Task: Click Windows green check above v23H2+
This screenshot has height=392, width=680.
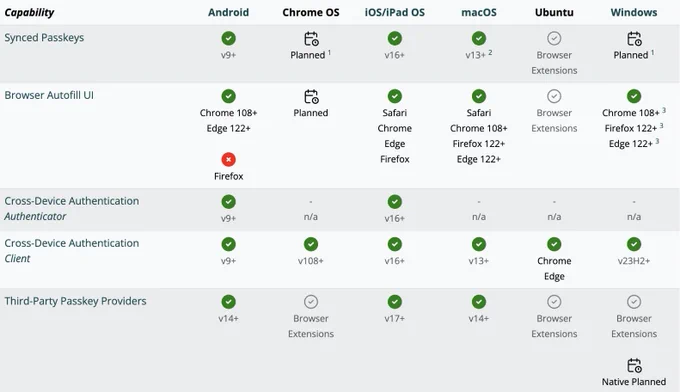Action: [634, 244]
